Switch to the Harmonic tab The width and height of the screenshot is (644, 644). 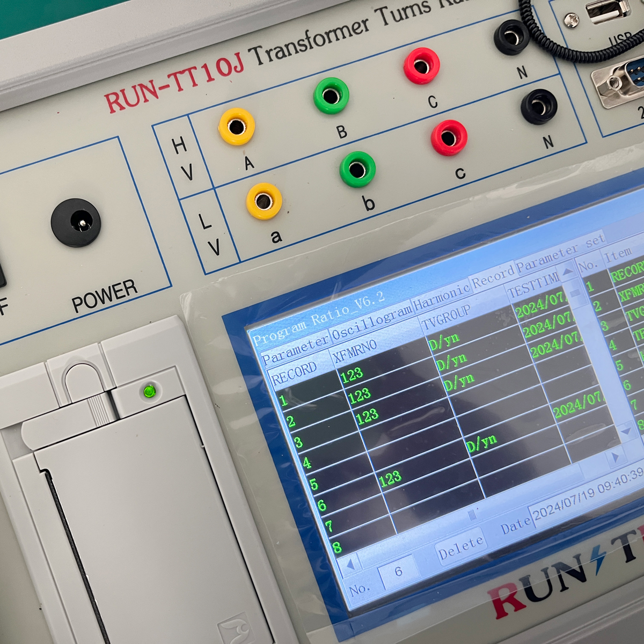[441, 294]
